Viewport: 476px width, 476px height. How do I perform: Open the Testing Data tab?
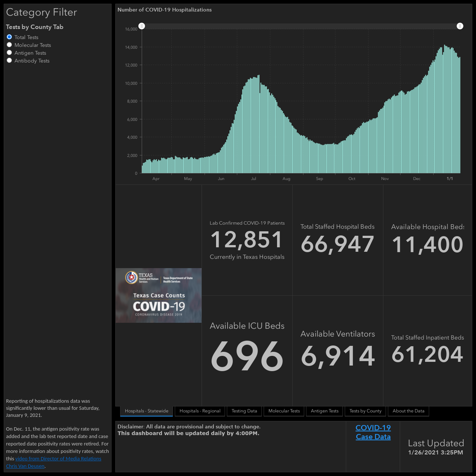244,411
